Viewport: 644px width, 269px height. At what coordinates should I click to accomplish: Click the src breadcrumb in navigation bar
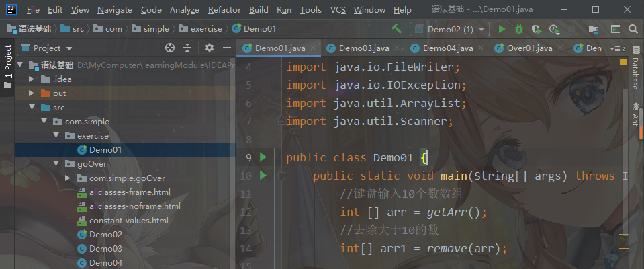pos(73,29)
